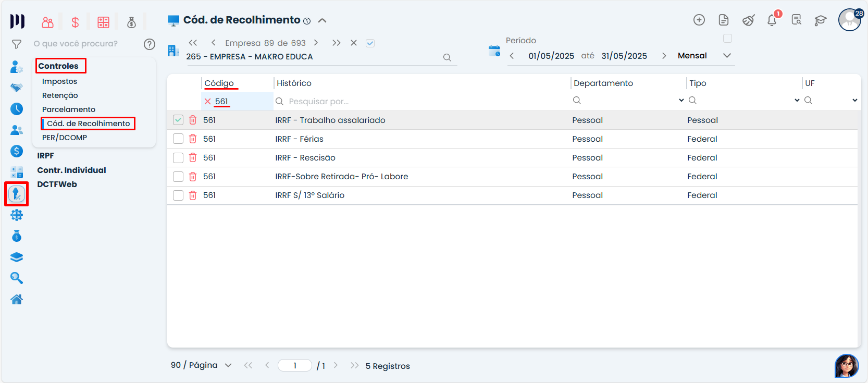The width and height of the screenshot is (868, 383).
Task: Open the Departamento filter dropdown arrow
Action: [x=681, y=101]
